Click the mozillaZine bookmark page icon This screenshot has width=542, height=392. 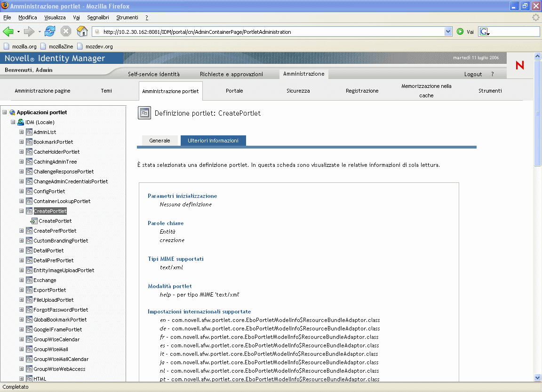click(x=43, y=46)
